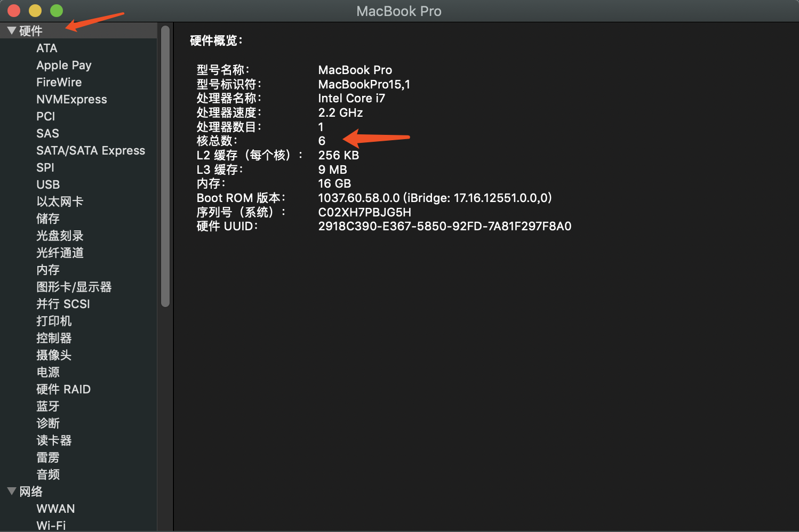Click the 核总数 value 6
Screen dimensions: 799x532
322,141
